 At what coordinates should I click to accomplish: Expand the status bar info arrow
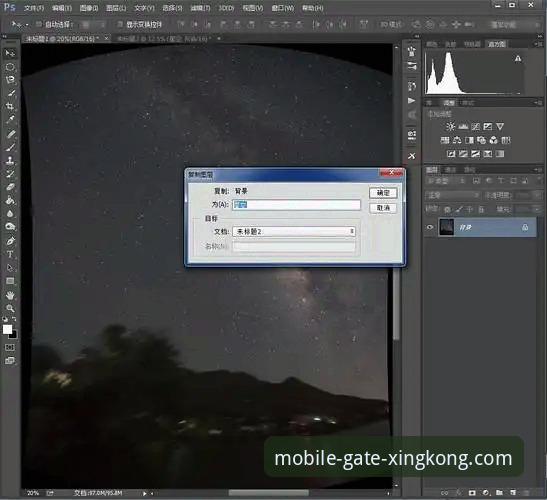[144, 493]
